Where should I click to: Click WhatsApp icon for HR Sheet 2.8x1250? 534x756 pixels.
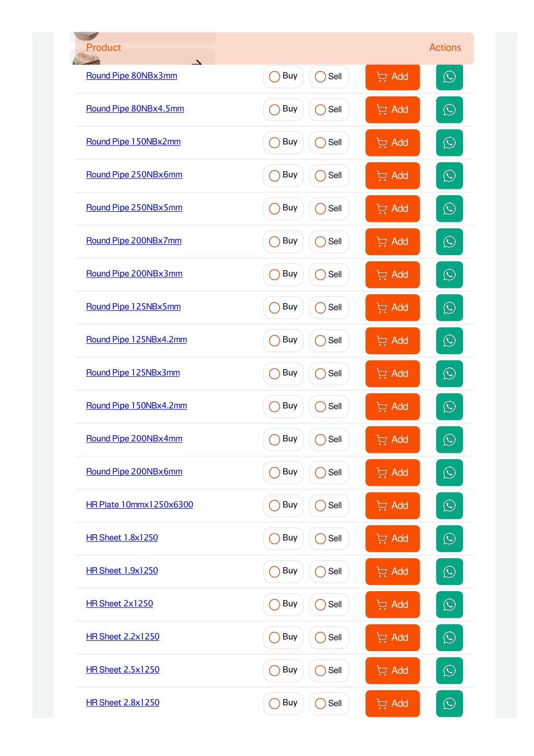[449, 704]
